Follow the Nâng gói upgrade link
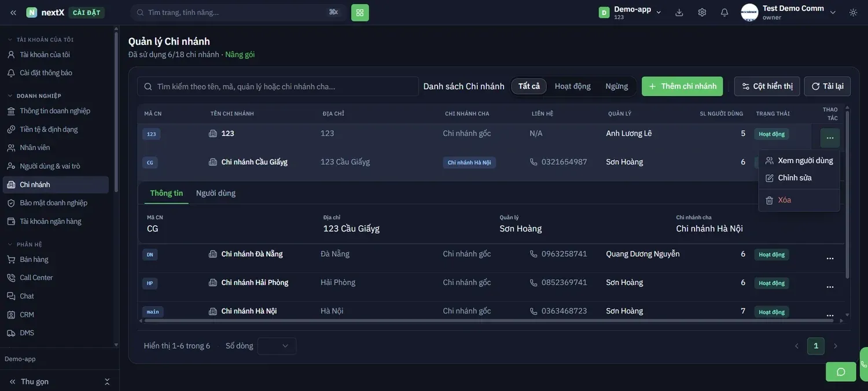 [x=240, y=54]
